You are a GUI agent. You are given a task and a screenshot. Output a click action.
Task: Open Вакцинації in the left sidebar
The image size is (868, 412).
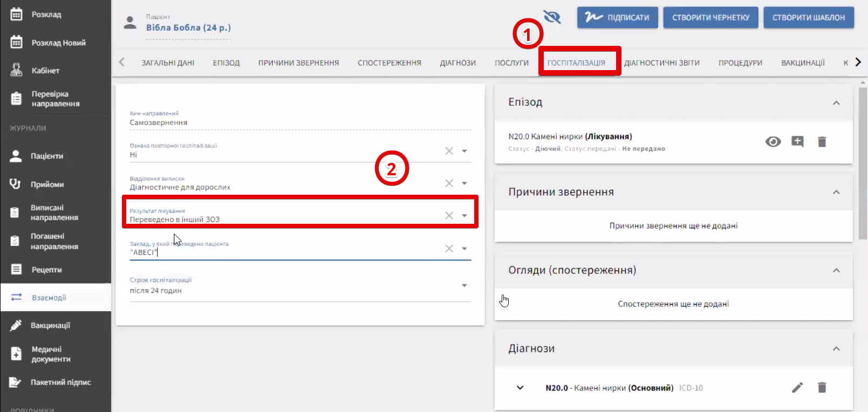tap(50, 326)
